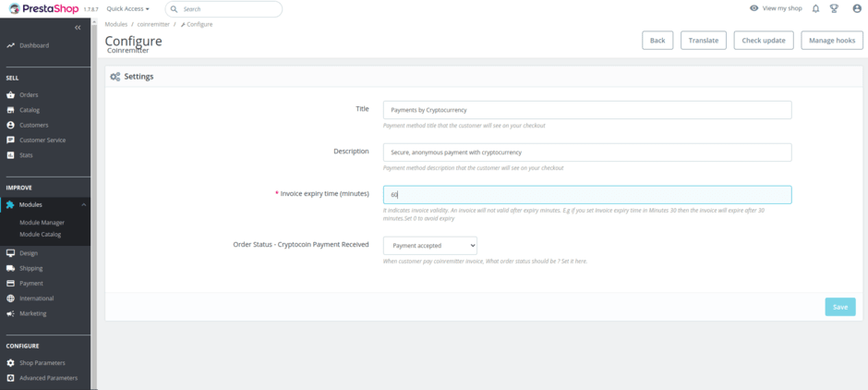Click the View my shop link
The height and width of the screenshot is (390, 868).
click(782, 9)
